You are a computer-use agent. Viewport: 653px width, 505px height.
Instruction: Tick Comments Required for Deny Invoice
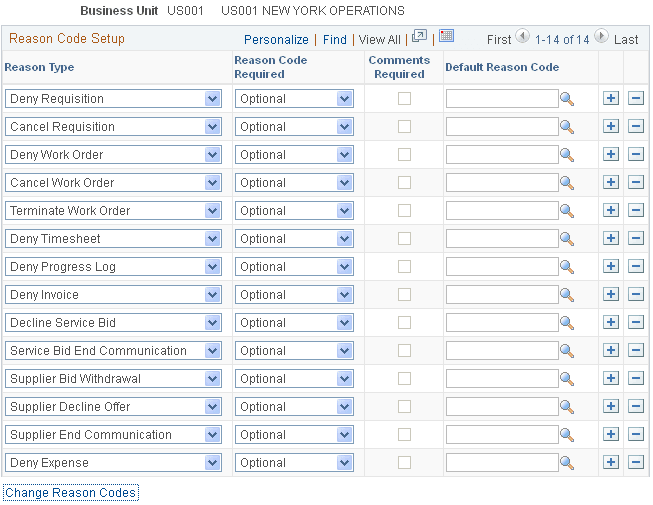click(x=404, y=295)
